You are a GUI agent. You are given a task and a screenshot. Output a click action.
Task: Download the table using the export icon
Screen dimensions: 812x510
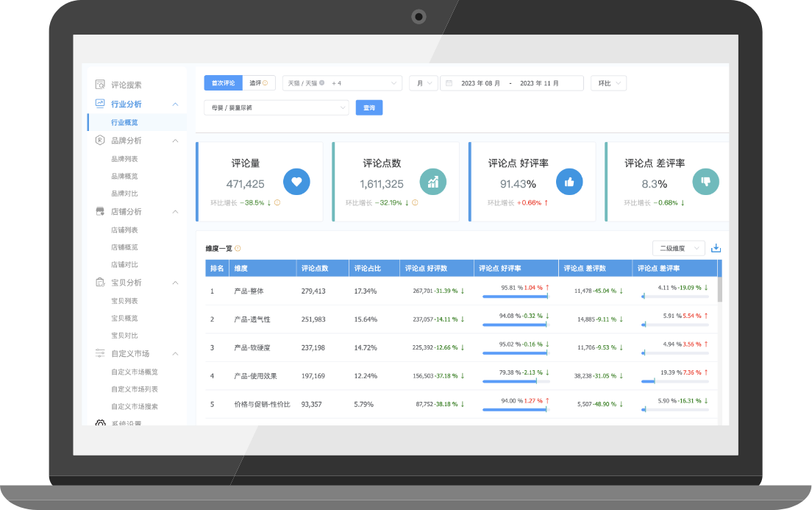pos(716,249)
